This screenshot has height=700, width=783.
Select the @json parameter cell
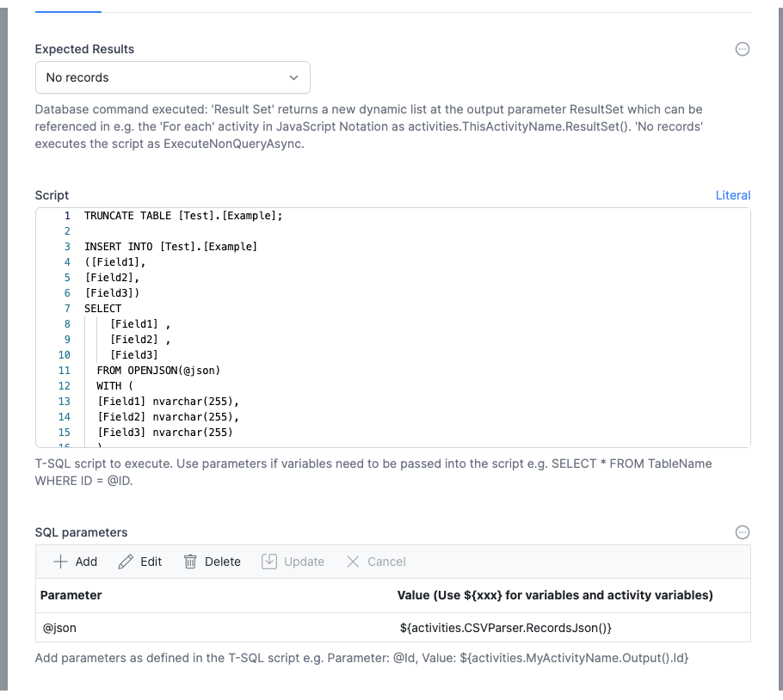[60, 628]
